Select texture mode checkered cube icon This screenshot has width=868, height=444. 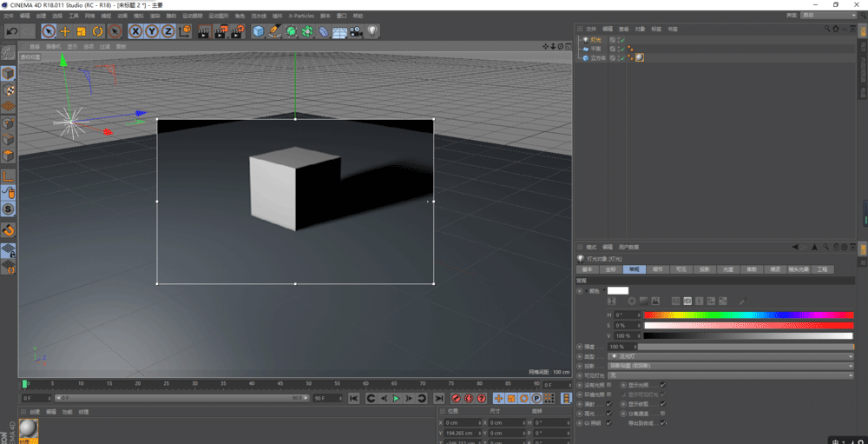pyautogui.click(x=9, y=89)
